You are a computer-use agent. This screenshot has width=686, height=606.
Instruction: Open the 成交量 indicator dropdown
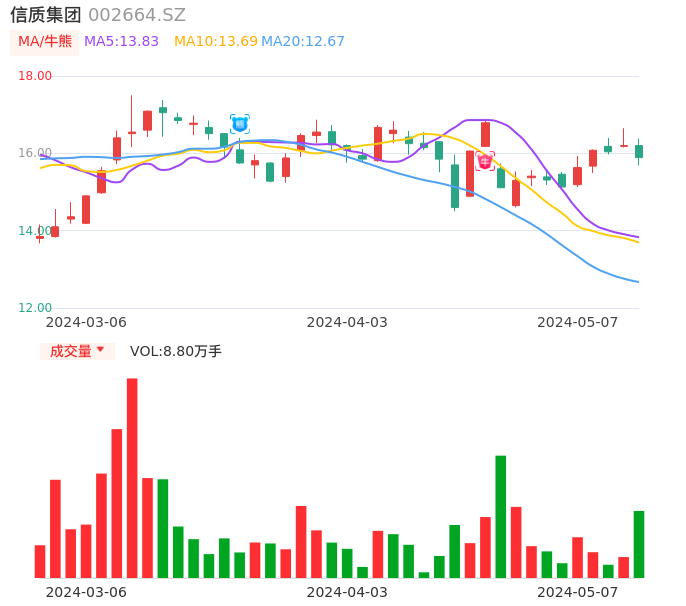[x=77, y=351]
